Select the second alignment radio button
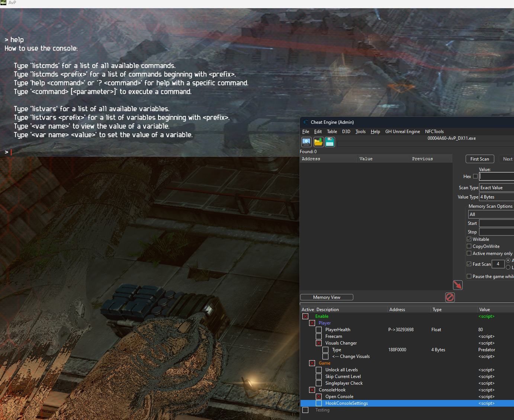Viewport: 514px width, 420px height. pos(508,268)
